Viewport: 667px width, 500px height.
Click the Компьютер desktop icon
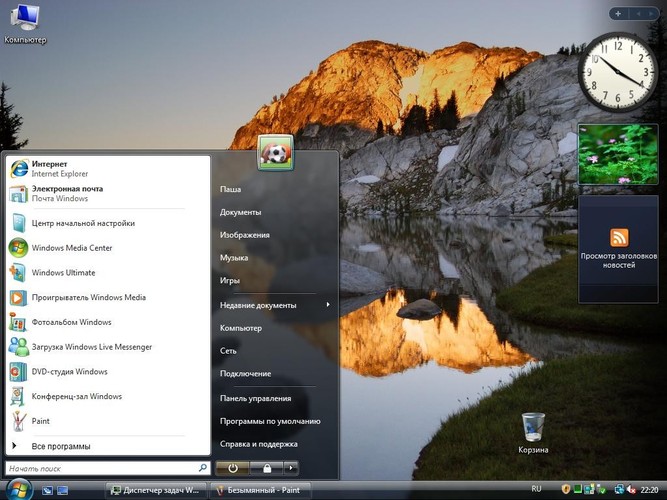(25, 24)
